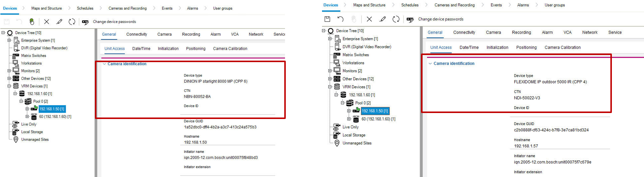Select 192.168.1.60 VRM node in left window
Screen dimensions: 644x177
(x=40, y=94)
